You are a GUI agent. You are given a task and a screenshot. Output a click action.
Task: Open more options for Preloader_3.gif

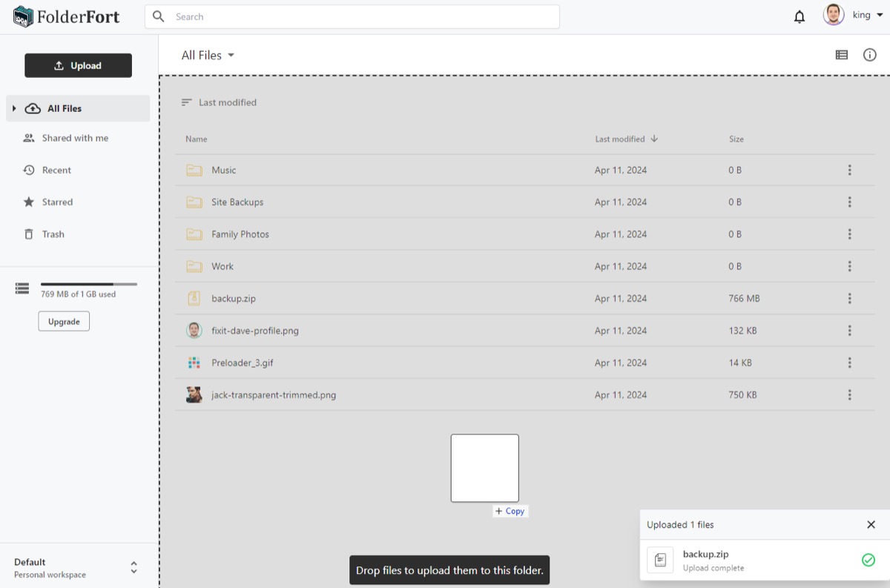pos(849,363)
